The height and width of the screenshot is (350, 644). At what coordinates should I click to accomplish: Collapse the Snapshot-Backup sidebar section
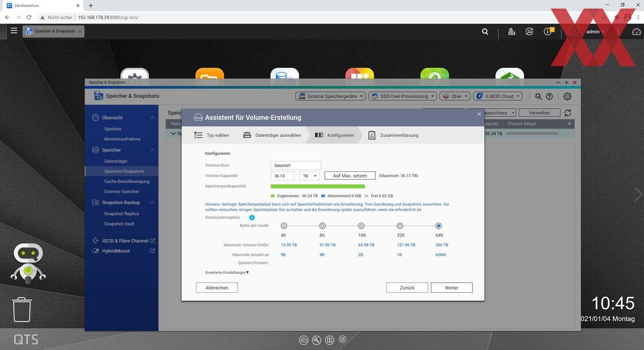point(152,203)
